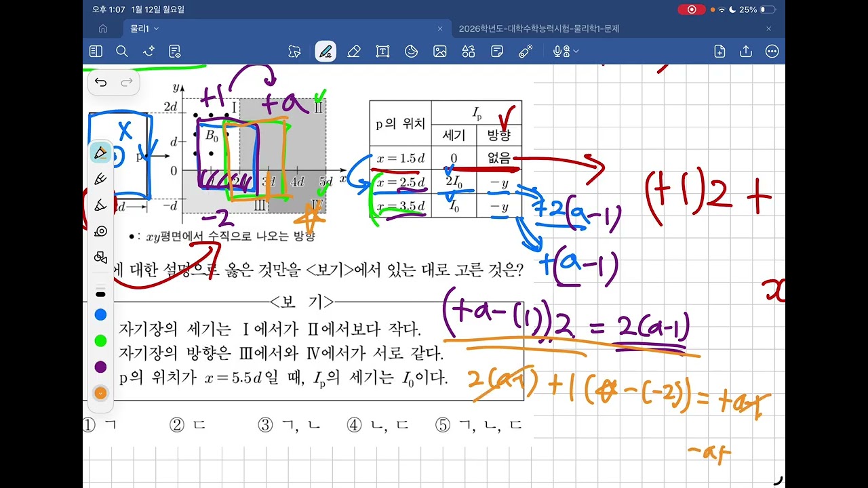The image size is (868, 488).
Task: Open the AI sparkle assistant
Action: coord(149,51)
